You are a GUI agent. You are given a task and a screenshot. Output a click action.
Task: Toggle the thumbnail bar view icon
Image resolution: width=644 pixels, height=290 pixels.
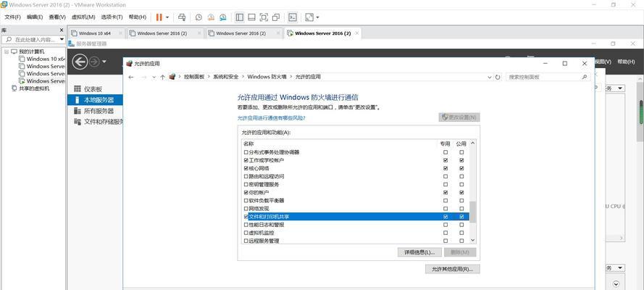252,17
